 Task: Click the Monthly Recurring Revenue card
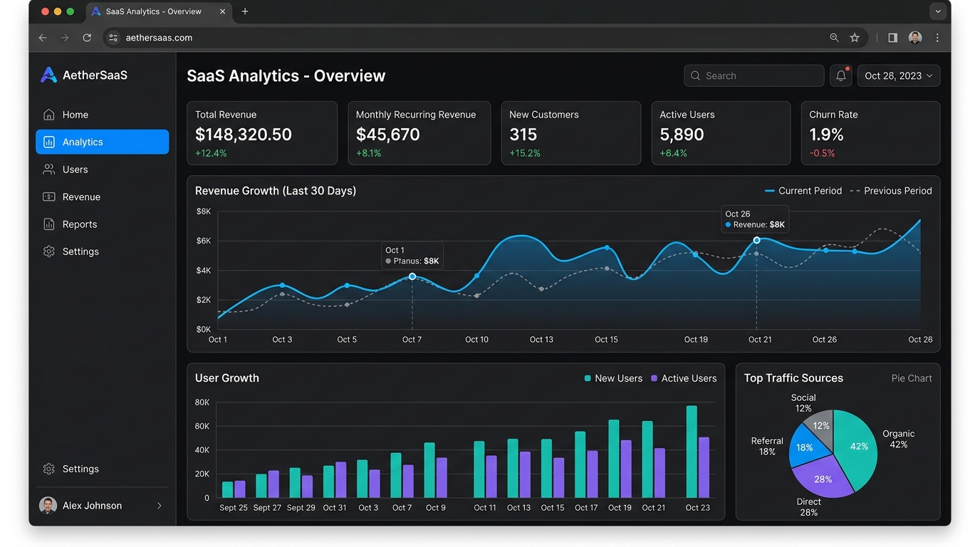click(x=419, y=133)
